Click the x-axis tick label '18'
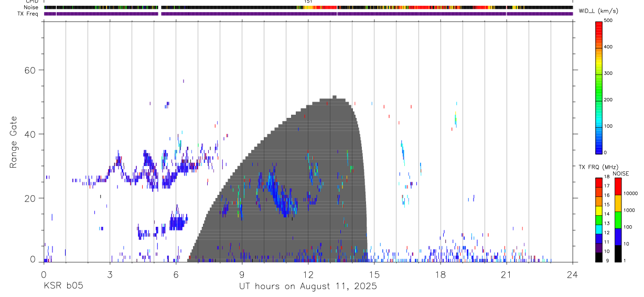The image size is (644, 297). [441, 274]
